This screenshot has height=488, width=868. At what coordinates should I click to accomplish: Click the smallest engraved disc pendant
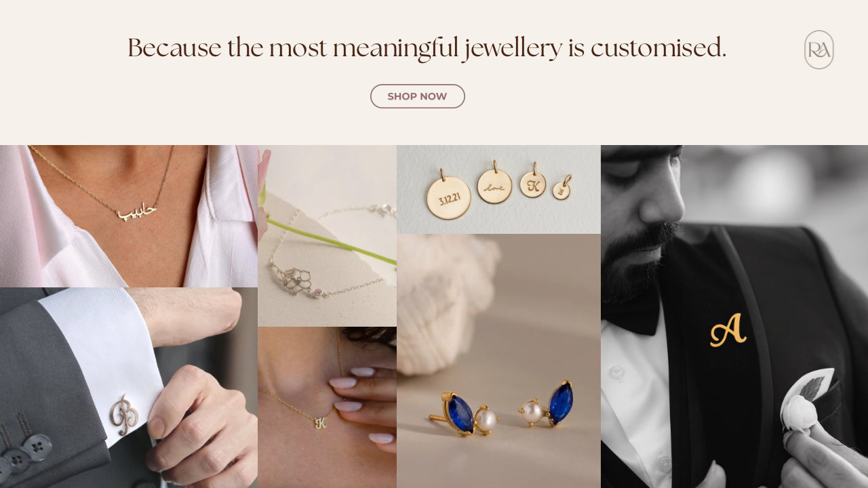click(x=561, y=190)
